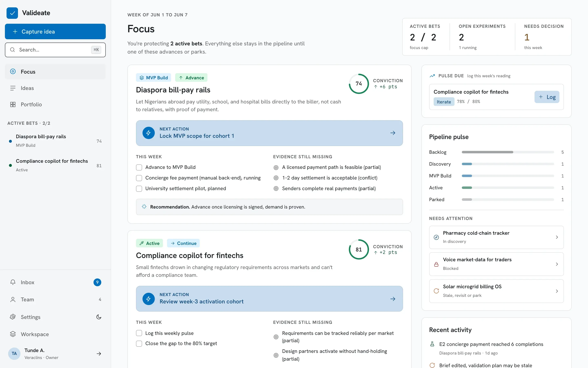Click the Inbox bell icon
This screenshot has height=368, width=588.
[x=13, y=282]
